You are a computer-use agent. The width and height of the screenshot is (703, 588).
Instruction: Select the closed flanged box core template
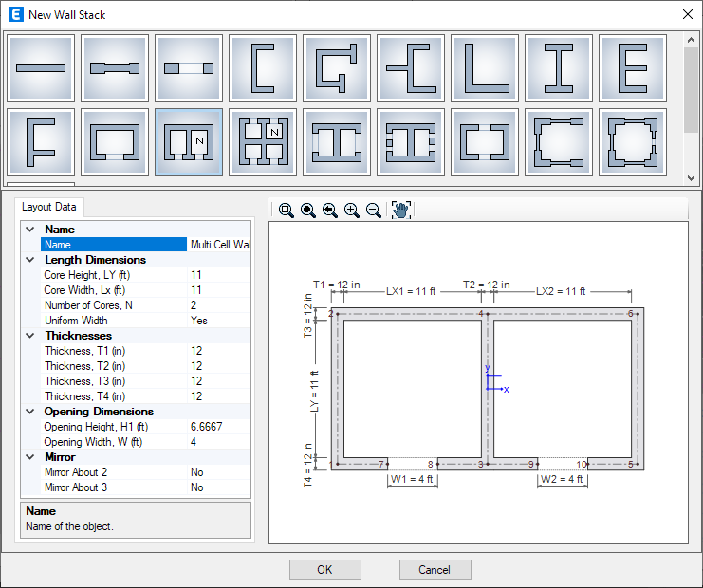[x=633, y=142]
